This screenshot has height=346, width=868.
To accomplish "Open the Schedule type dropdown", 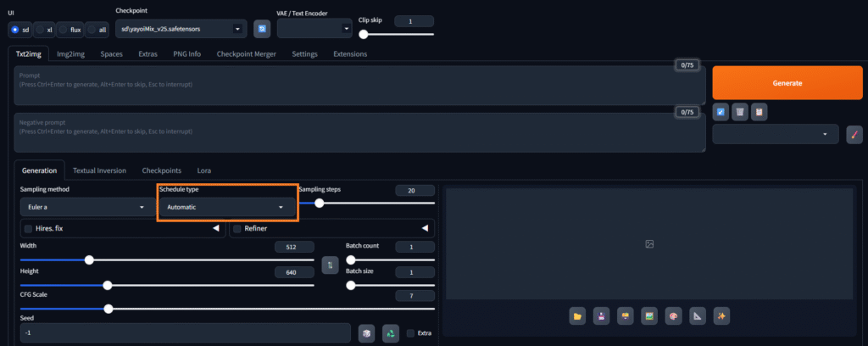I will pyautogui.click(x=227, y=207).
